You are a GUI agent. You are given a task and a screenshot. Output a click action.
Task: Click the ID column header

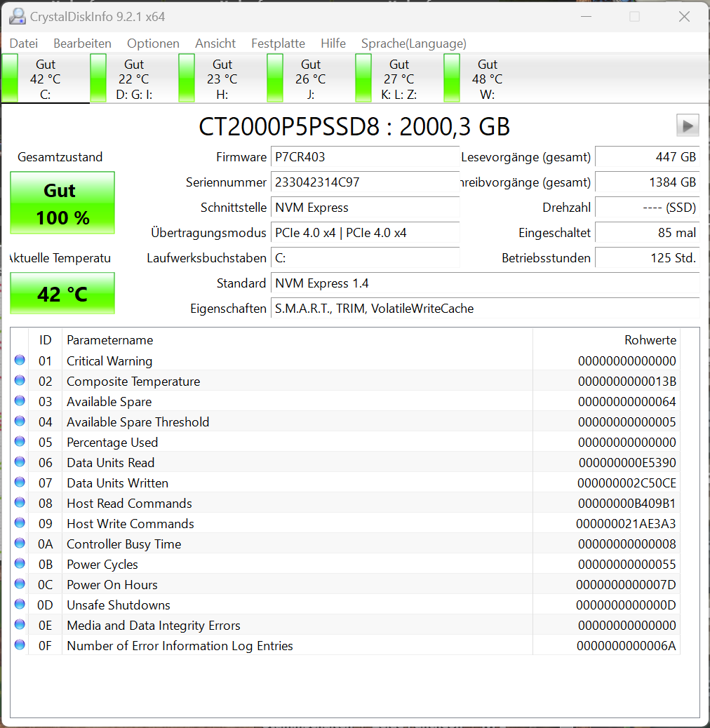pyautogui.click(x=45, y=340)
